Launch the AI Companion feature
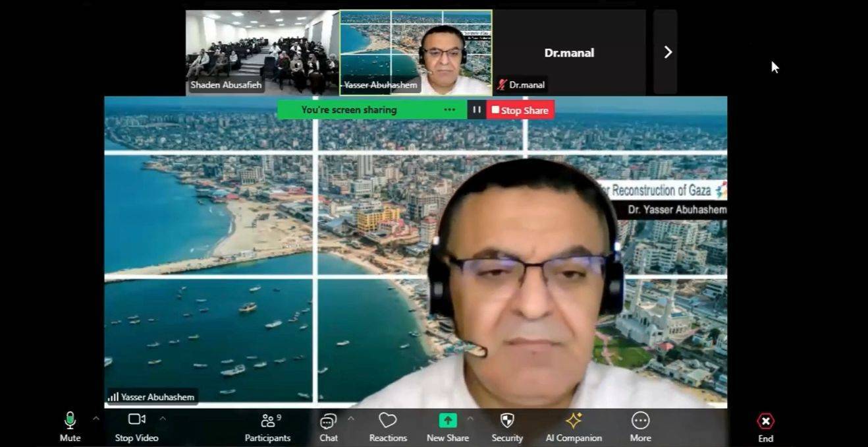Image resolution: width=868 pixels, height=447 pixels. click(x=574, y=421)
